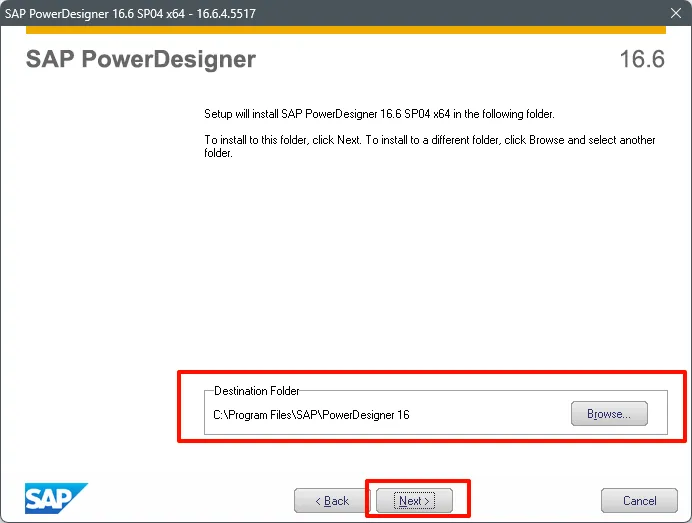Click the Next button to continue installation
The width and height of the screenshot is (692, 523).
[x=414, y=500]
